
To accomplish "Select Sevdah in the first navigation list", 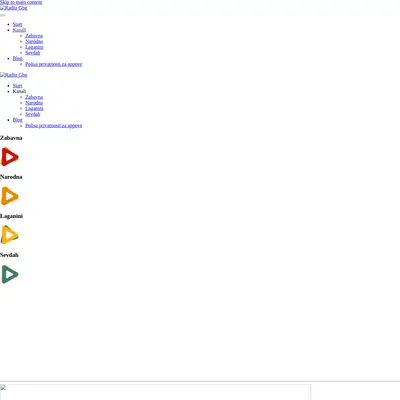I will (x=33, y=53).
